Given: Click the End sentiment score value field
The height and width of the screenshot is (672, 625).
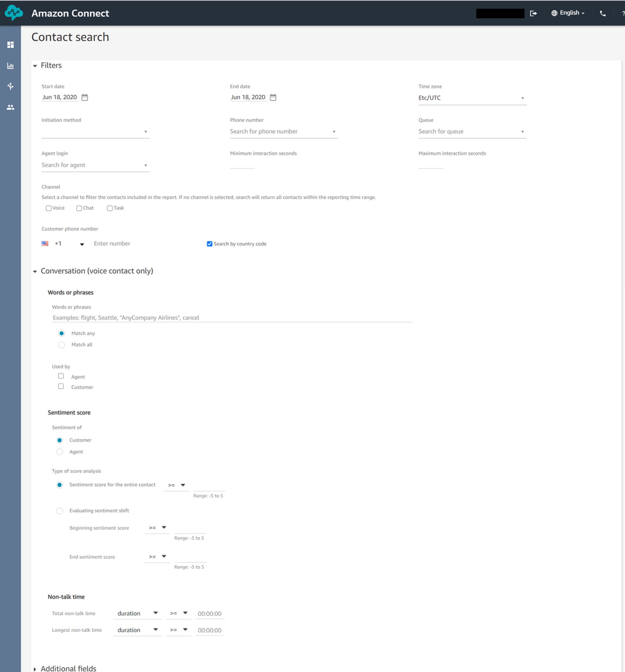Looking at the screenshot, I should (x=190, y=557).
